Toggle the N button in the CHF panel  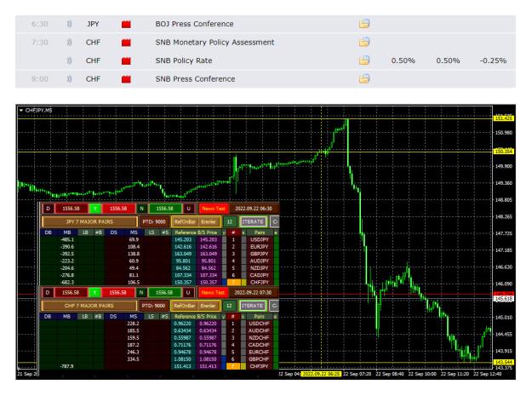(x=141, y=292)
